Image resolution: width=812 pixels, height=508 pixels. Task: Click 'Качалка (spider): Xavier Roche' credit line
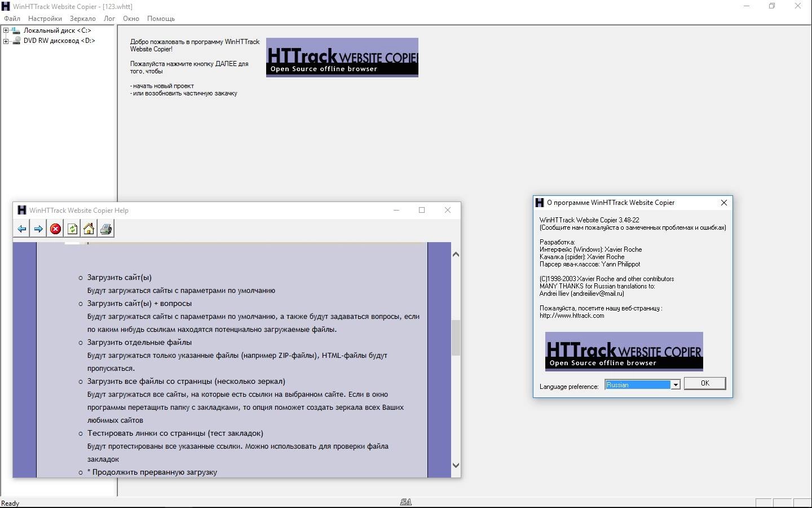click(x=582, y=257)
